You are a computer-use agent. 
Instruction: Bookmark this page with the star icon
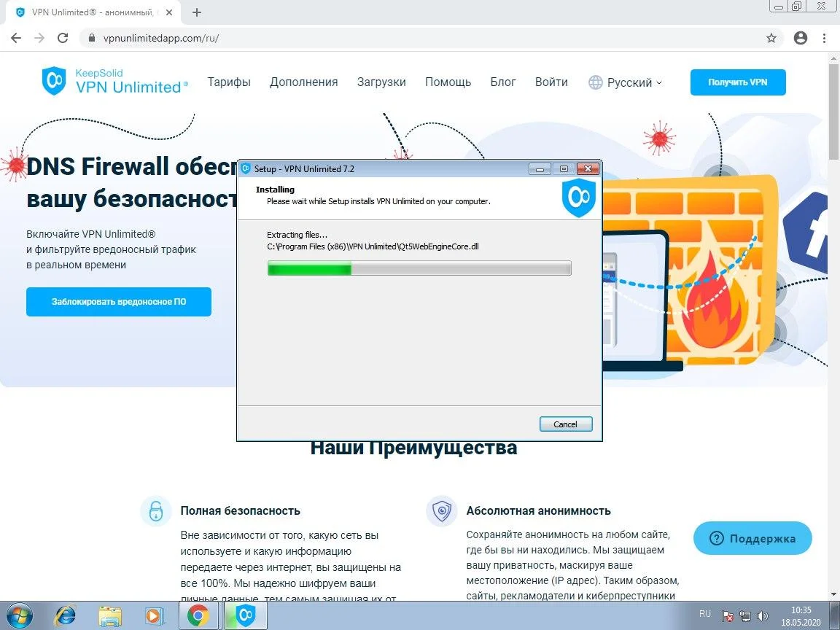(x=771, y=38)
